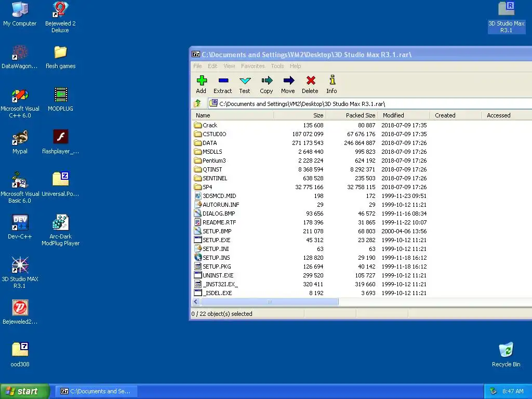Image resolution: width=532 pixels, height=399 pixels.
Task: Select the 3D Studio MAX R3.1 shortcut
Action: tap(20, 273)
